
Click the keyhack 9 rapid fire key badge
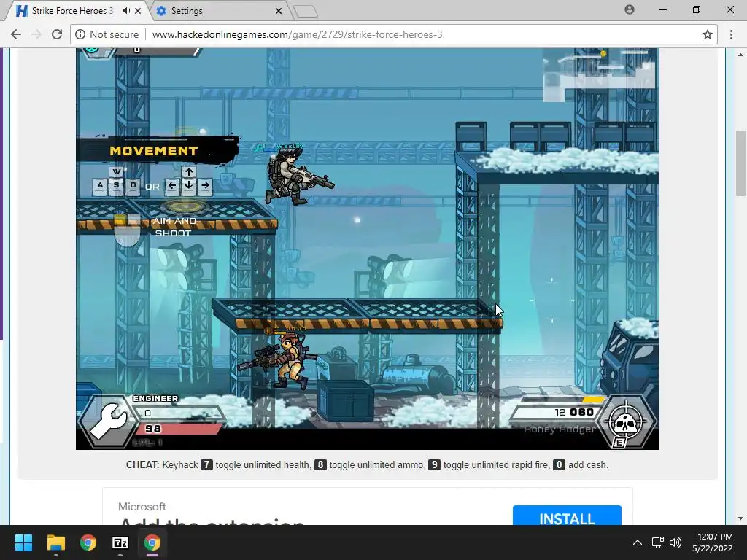coord(434,464)
